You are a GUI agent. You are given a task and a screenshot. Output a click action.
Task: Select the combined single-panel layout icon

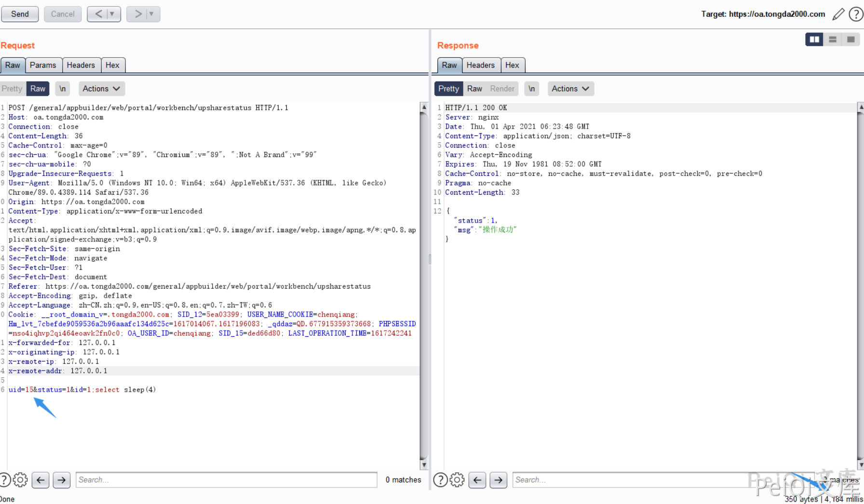point(851,40)
